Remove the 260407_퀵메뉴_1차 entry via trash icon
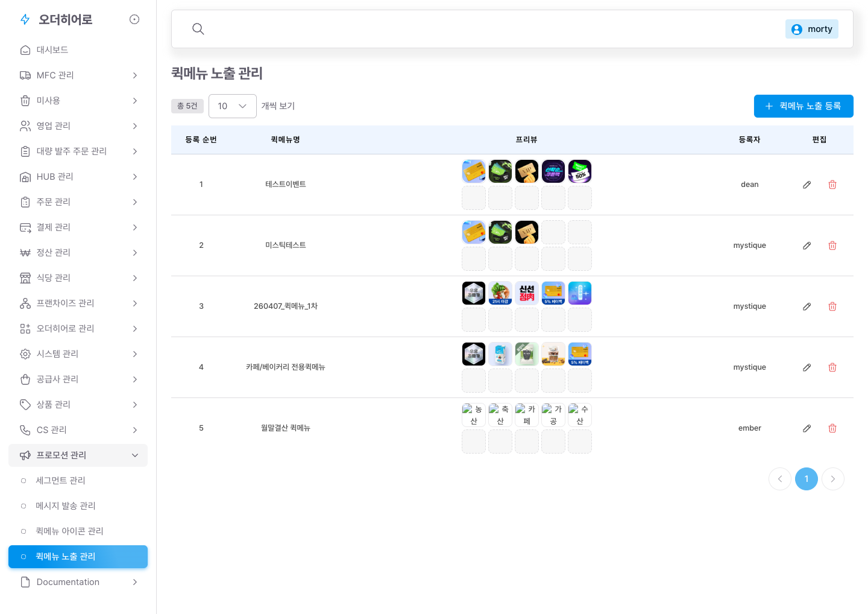 (x=832, y=306)
